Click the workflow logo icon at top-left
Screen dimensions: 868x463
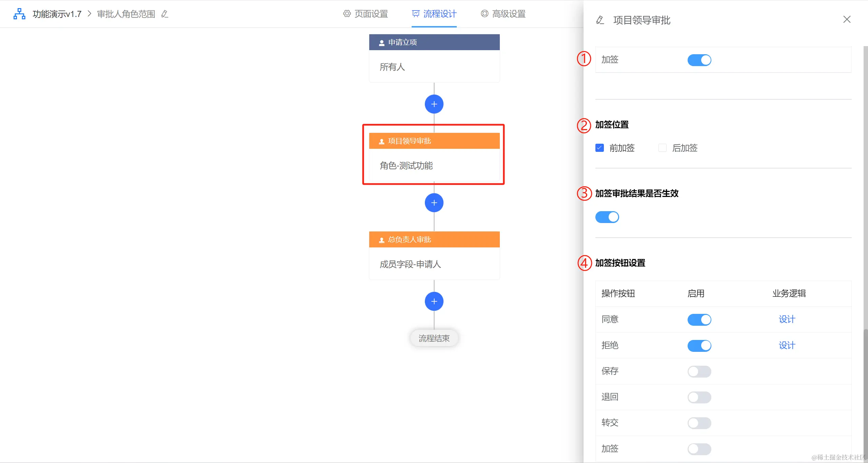click(x=19, y=14)
